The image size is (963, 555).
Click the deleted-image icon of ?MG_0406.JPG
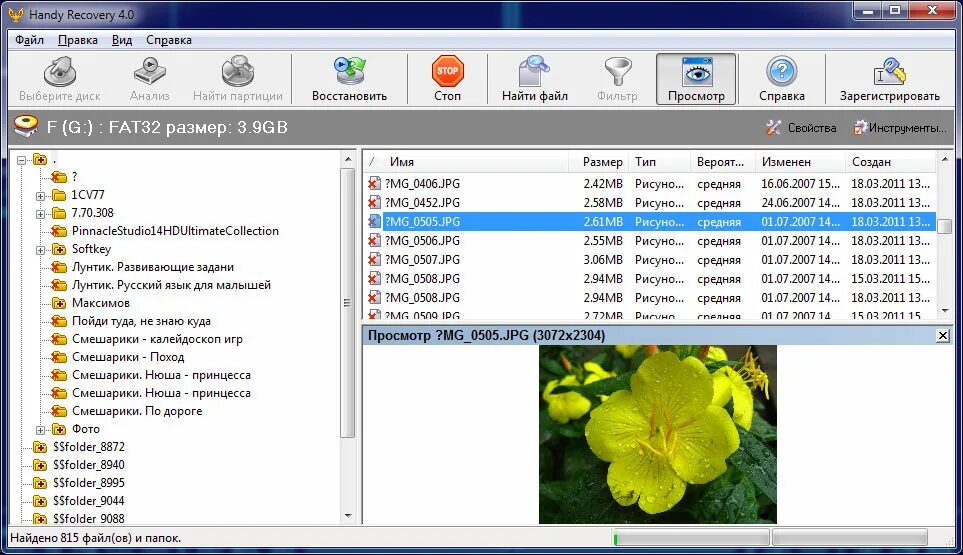point(374,184)
